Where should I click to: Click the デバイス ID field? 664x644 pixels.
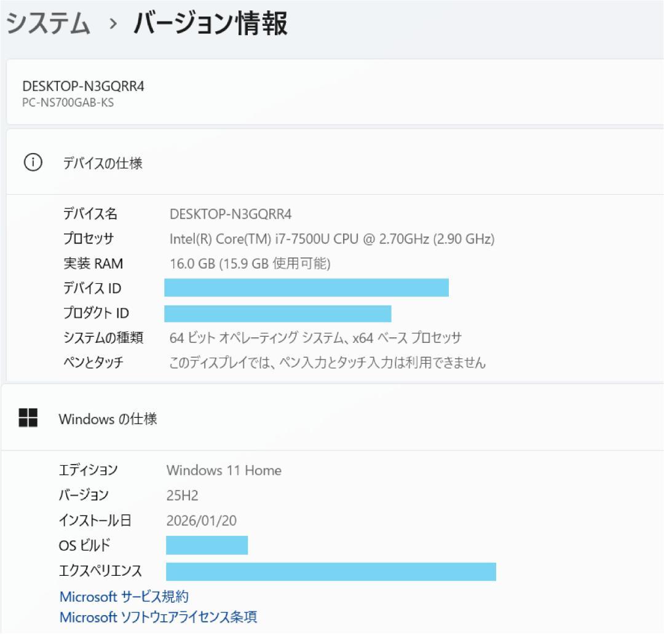coord(306,288)
